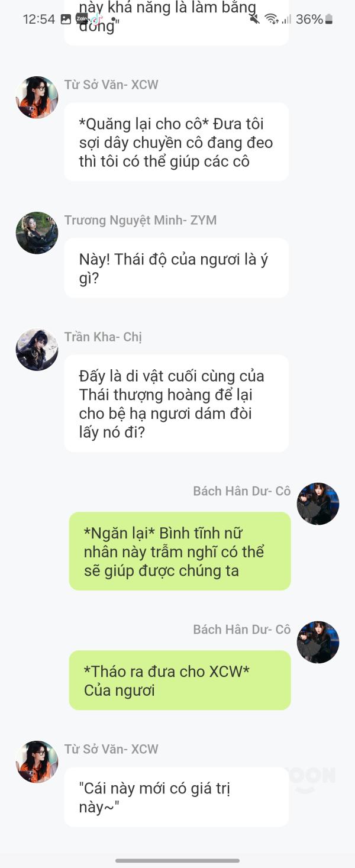Image resolution: width=355 pixels, height=868 pixels.
Task: Tap green bubble '*Tháo ra đưa cho XCW* Của ngươi'
Action: [x=180, y=680]
